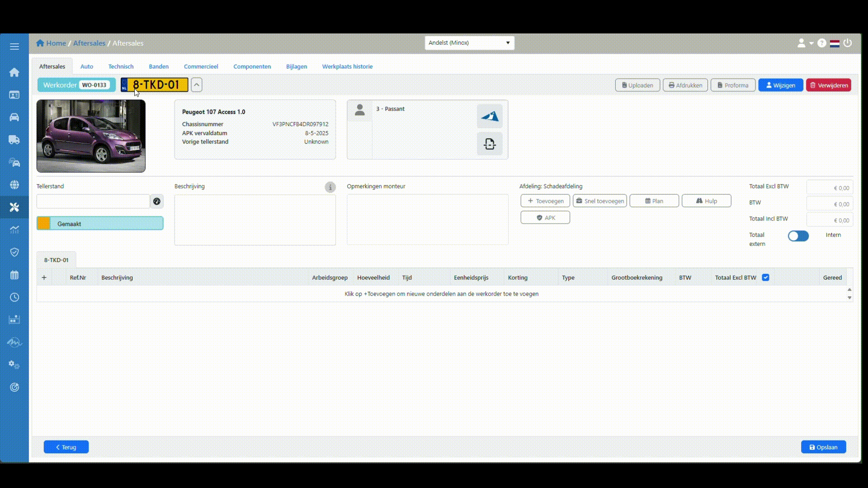Click the customer scan icon in Passant card
The image size is (868, 488).
point(490,144)
